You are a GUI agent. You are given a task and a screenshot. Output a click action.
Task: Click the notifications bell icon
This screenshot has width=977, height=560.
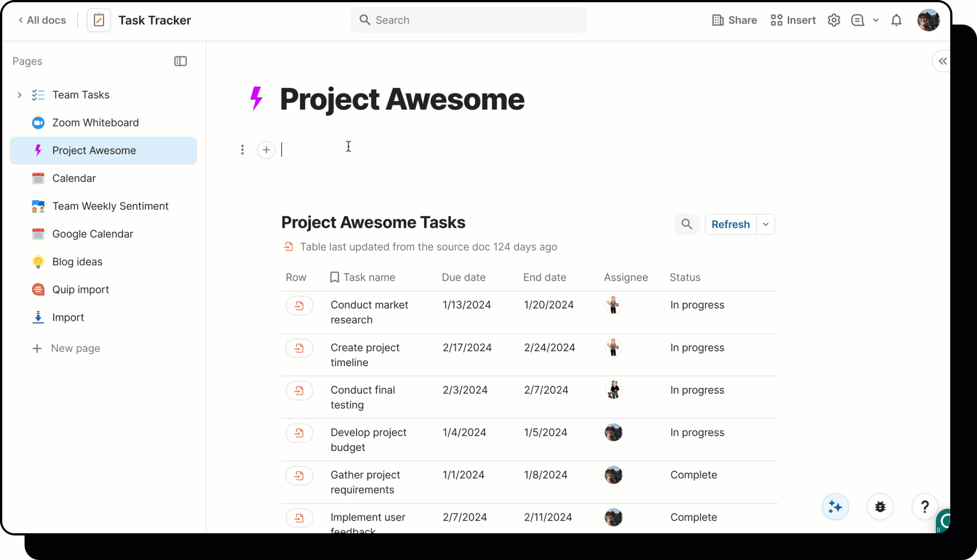(x=896, y=20)
